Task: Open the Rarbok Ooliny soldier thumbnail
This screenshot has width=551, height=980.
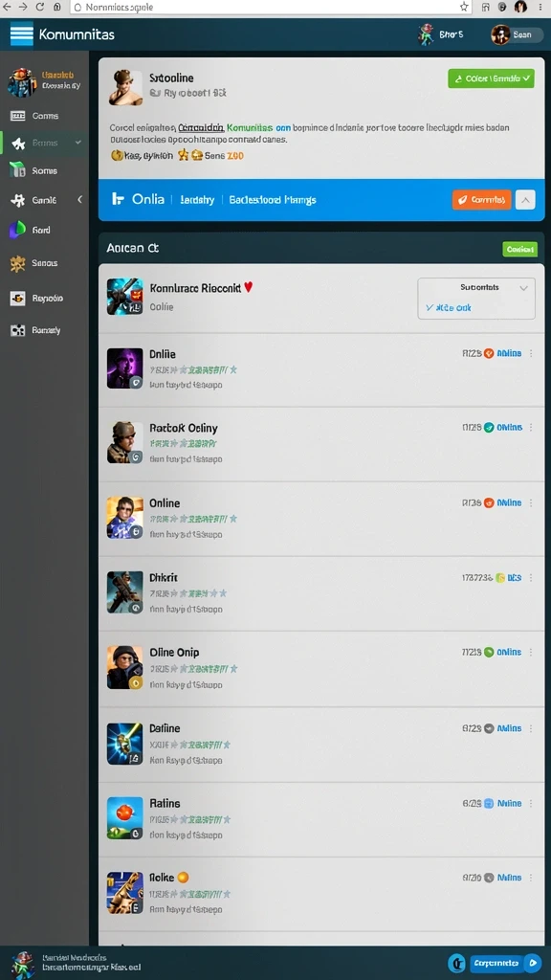Action: tap(125, 442)
